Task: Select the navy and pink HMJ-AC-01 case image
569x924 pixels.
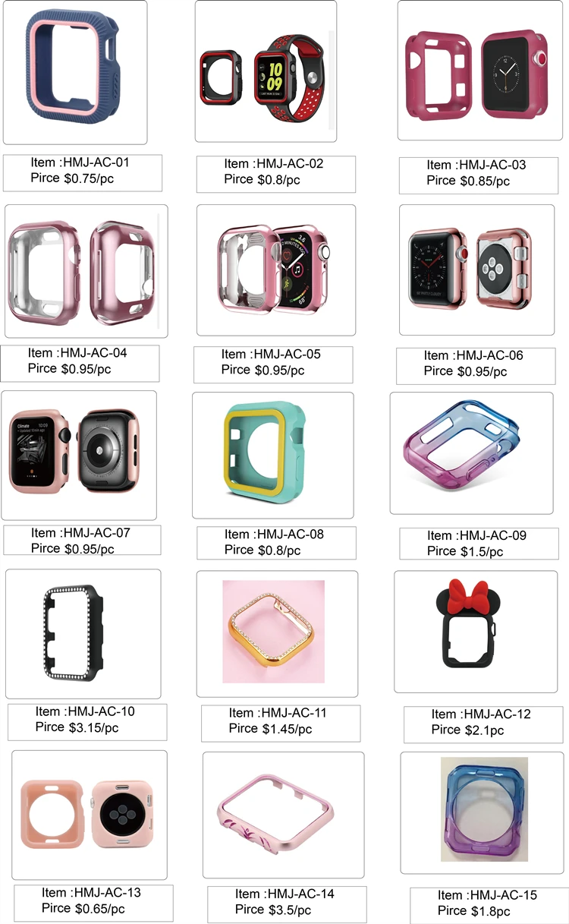Action: [75, 73]
